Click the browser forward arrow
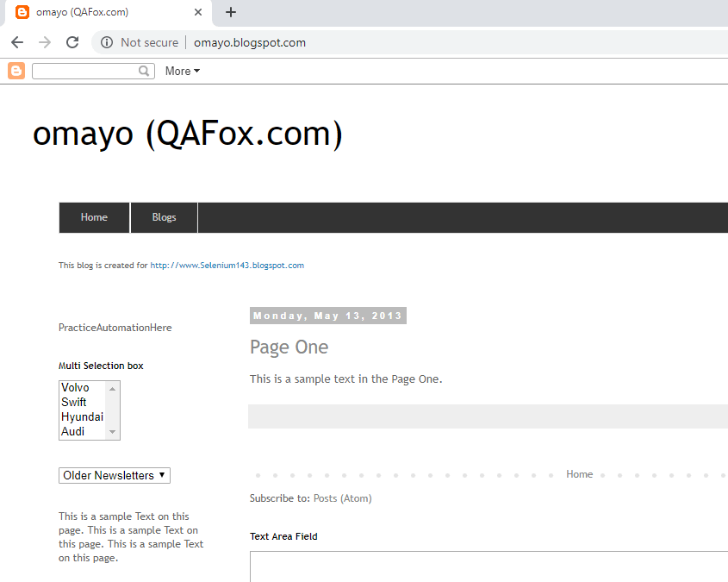Screen dimensions: 728x582 [x=45, y=43]
